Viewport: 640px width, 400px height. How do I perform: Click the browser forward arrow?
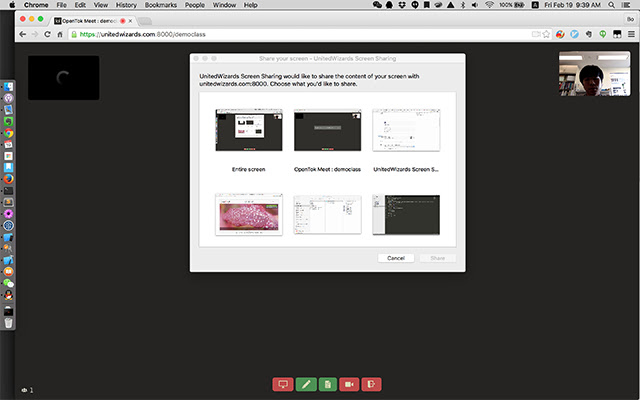pyautogui.click(x=35, y=34)
